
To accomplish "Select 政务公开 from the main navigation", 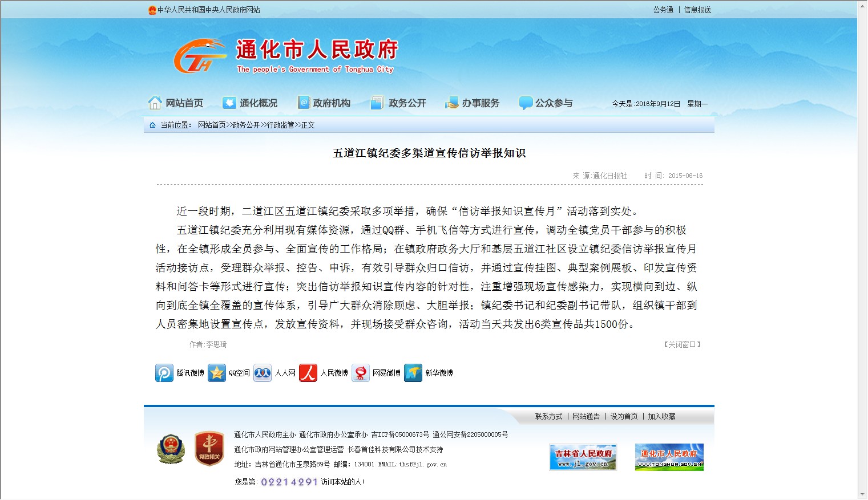I will coord(398,103).
